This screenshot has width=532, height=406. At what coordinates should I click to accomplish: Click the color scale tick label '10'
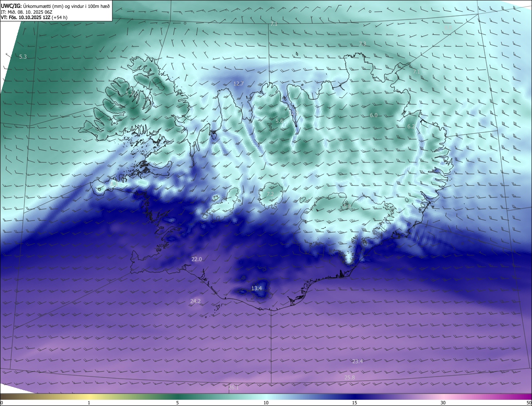[266, 403]
